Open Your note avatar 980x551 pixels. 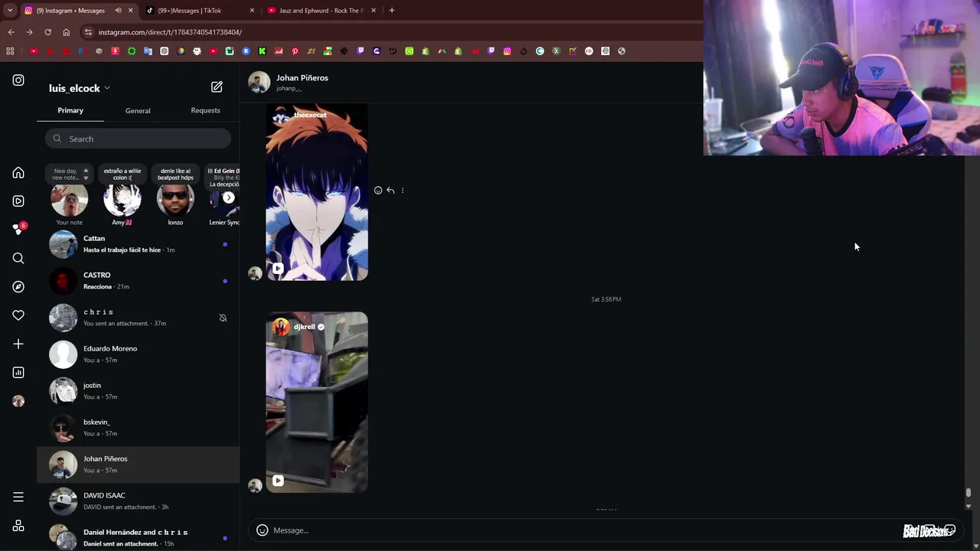point(69,199)
